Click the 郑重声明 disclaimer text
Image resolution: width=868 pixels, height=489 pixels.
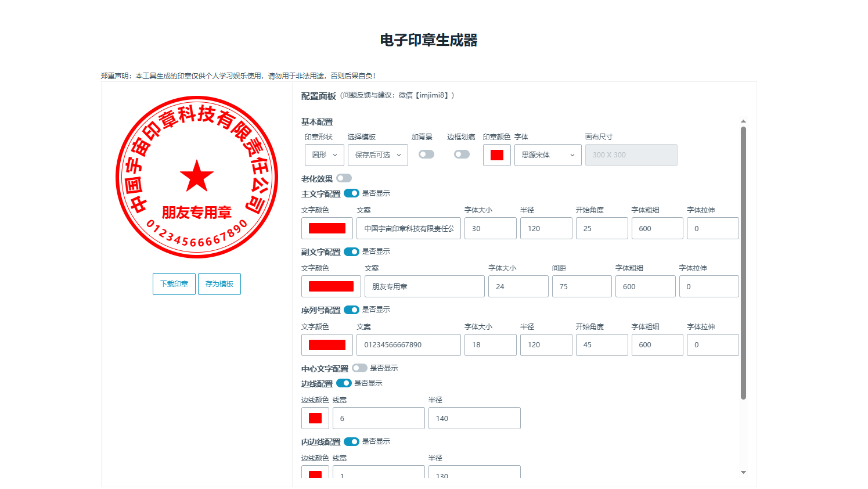click(x=238, y=75)
